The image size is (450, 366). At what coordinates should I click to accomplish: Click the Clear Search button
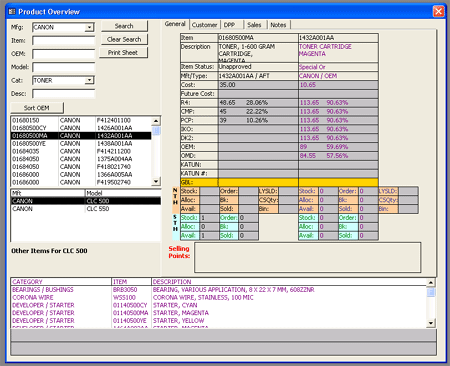coord(124,39)
